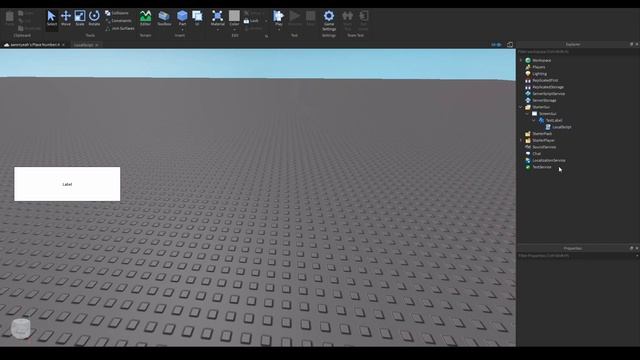The height and width of the screenshot is (360, 640).
Task: Float the Properties panel
Action: tap(631, 248)
